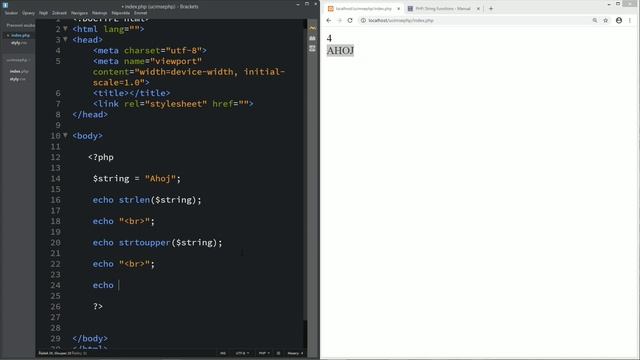Open project folder dropdown in sidebar
The height and width of the screenshot is (360, 640).
pos(18,60)
